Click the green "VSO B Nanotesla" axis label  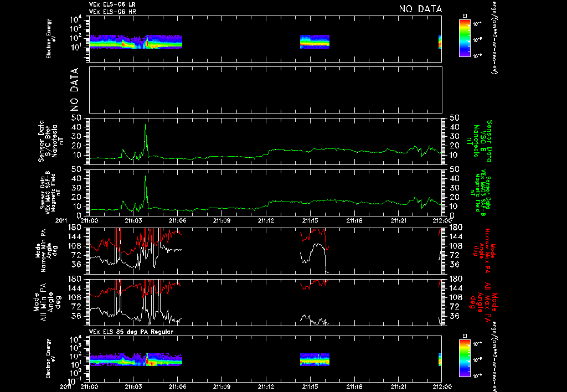pos(481,141)
